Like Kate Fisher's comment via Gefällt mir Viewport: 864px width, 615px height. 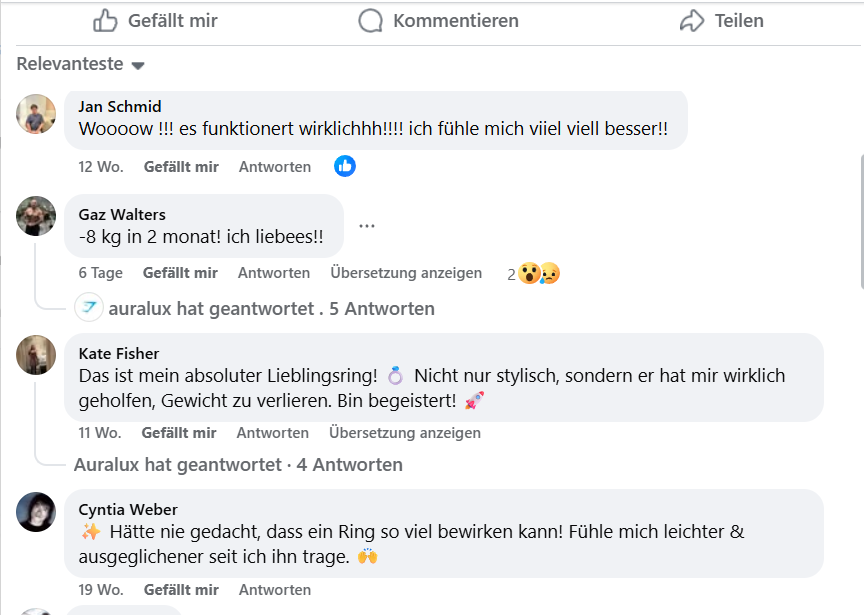tap(179, 433)
